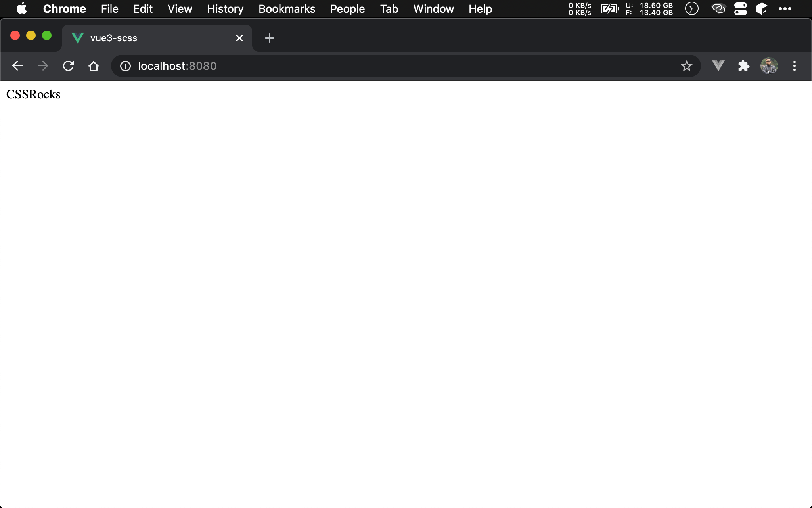Image resolution: width=812 pixels, height=508 pixels.
Task: Go to the home page via the house icon
Action: pyautogui.click(x=94, y=66)
